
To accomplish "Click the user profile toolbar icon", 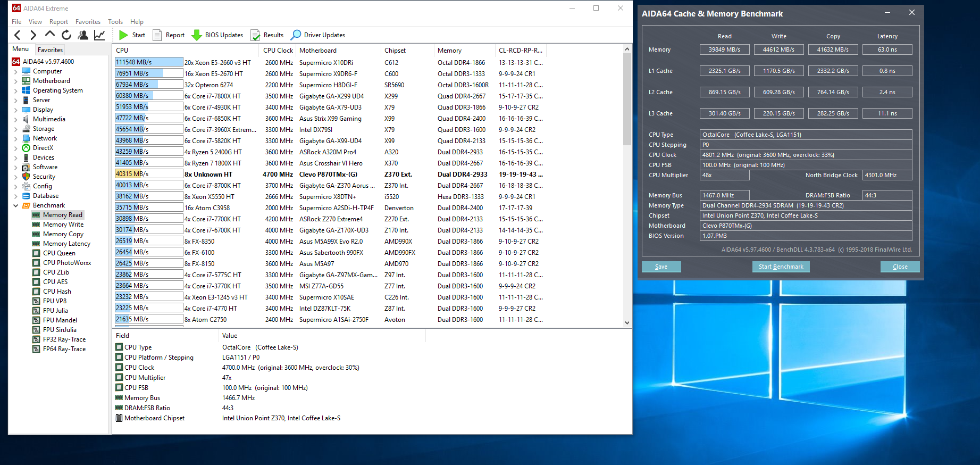I will click(83, 35).
